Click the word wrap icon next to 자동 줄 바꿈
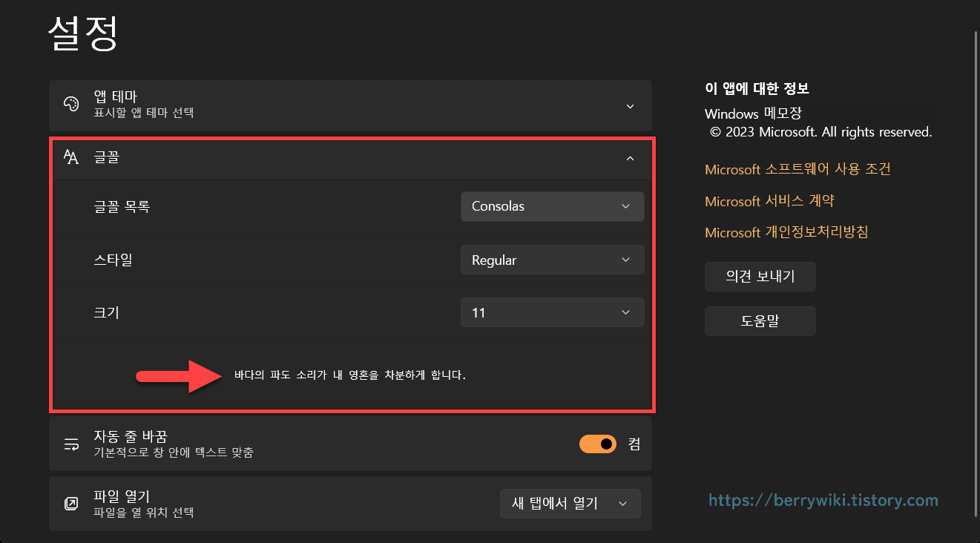 tap(70, 444)
